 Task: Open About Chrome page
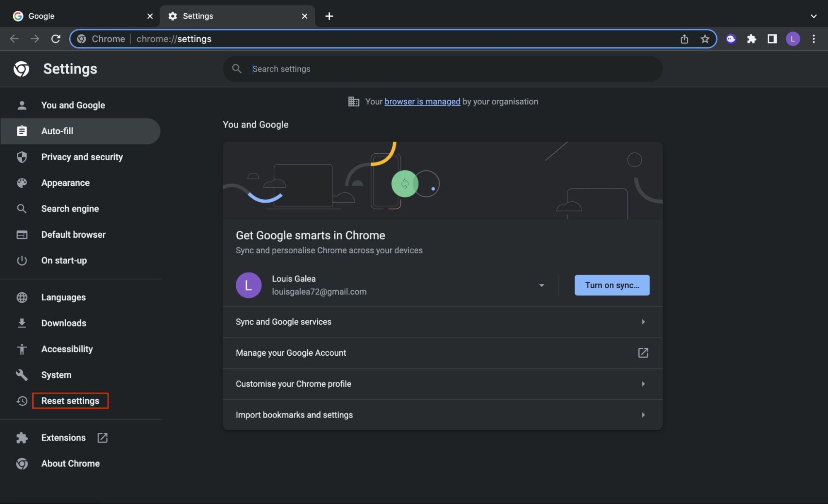80,463
